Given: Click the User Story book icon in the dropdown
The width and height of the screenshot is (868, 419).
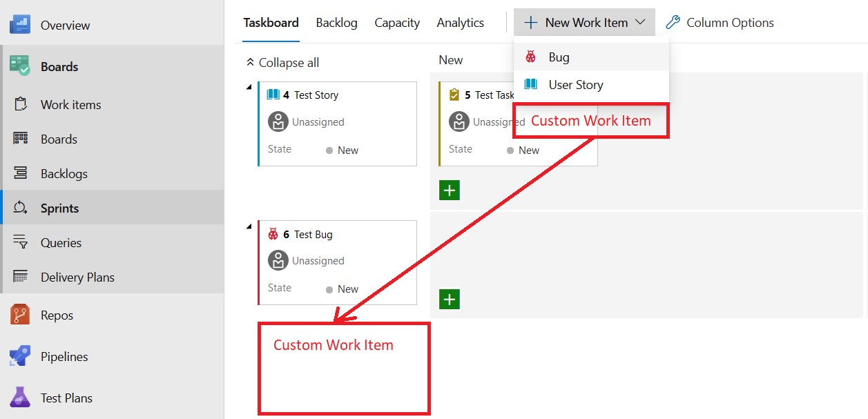Looking at the screenshot, I should (531, 84).
